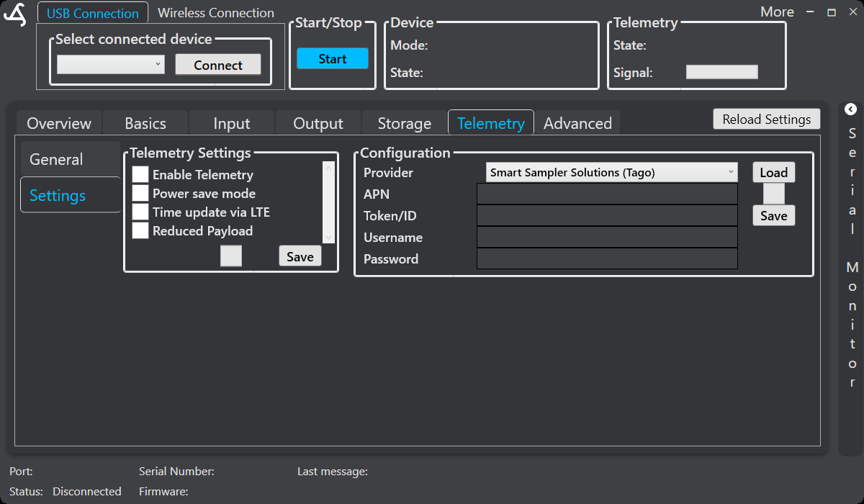This screenshot has width=864, height=504.
Task: Open the Input tab
Action: [x=232, y=123]
